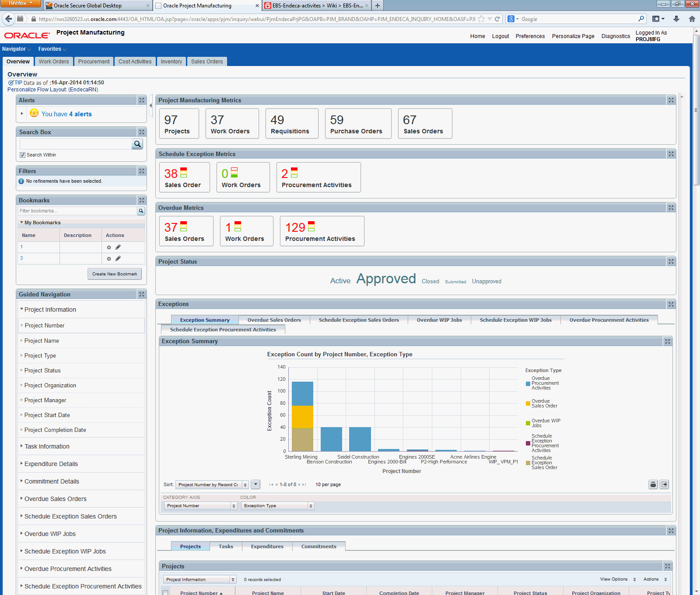Click the Logout link
The image size is (700, 595).
[500, 36]
